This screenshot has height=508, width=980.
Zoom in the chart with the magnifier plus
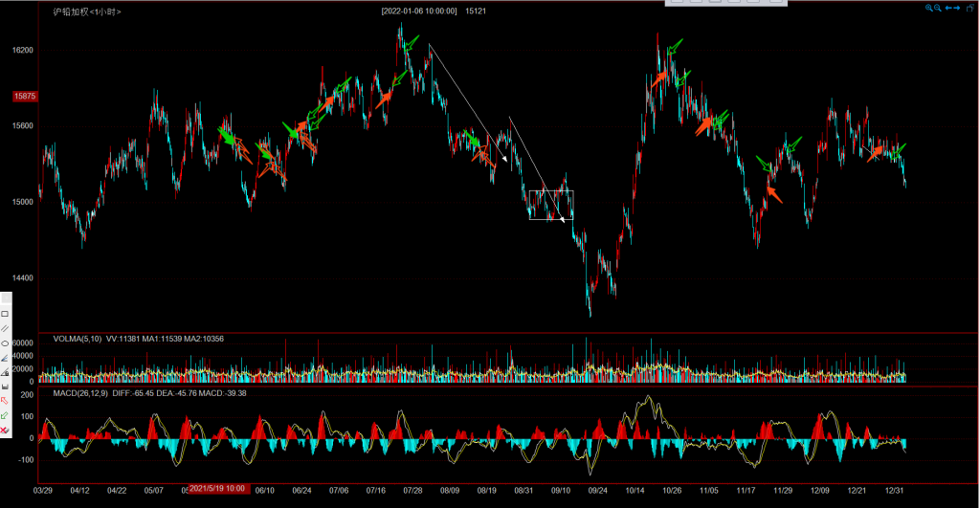point(929,8)
